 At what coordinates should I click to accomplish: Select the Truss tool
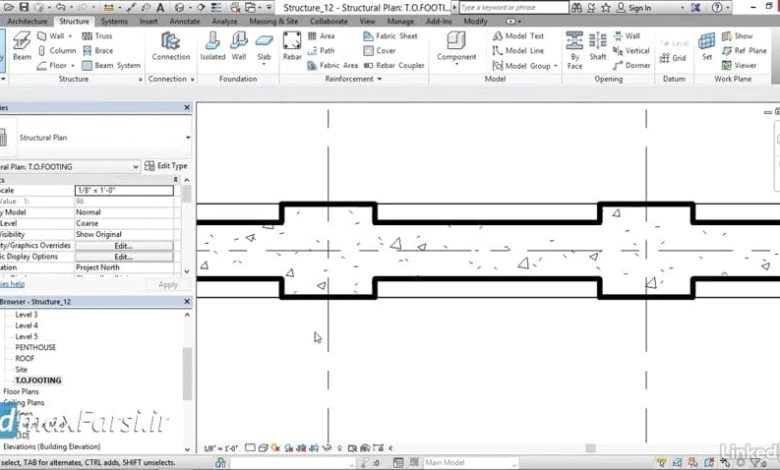point(97,36)
